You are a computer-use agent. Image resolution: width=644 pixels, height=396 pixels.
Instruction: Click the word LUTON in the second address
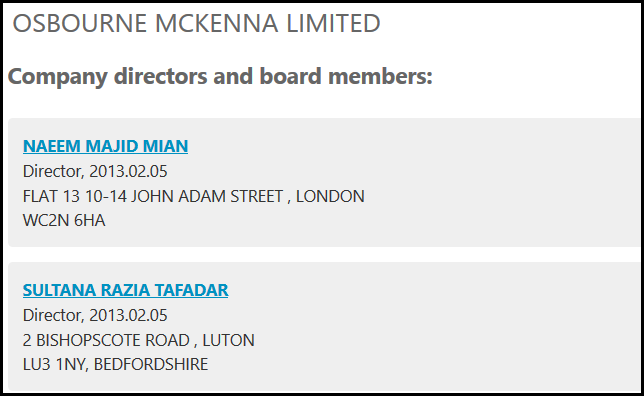tap(228, 340)
